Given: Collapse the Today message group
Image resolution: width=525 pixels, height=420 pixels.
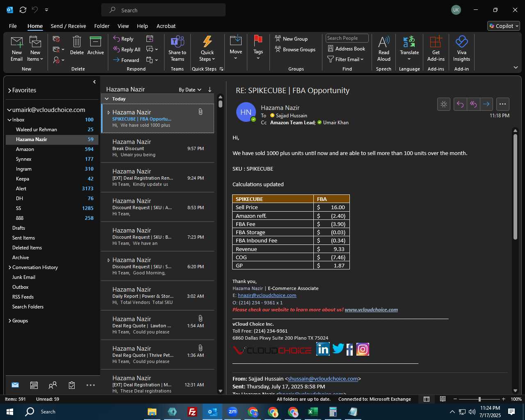Looking at the screenshot, I should (x=107, y=99).
